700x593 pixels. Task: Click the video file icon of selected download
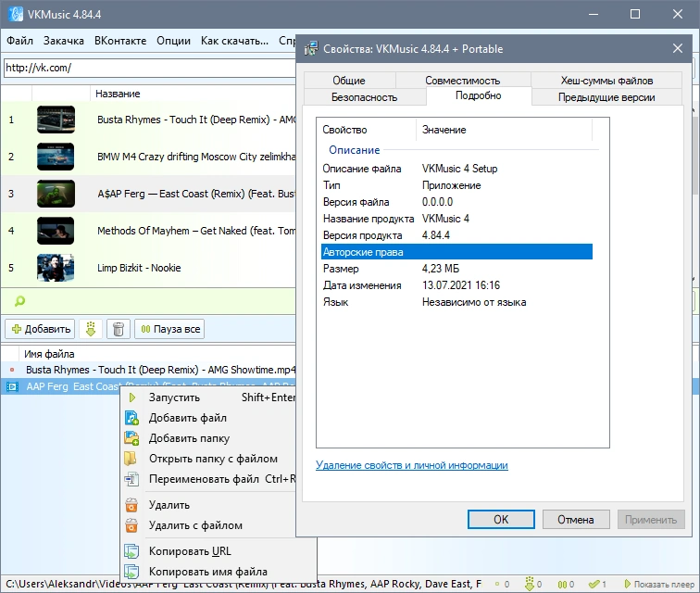[x=12, y=386]
